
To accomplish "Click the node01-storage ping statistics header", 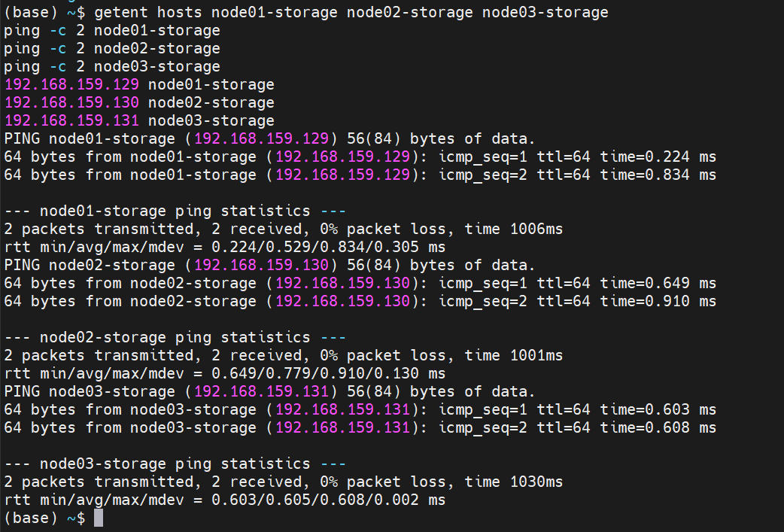I will pos(175,211).
